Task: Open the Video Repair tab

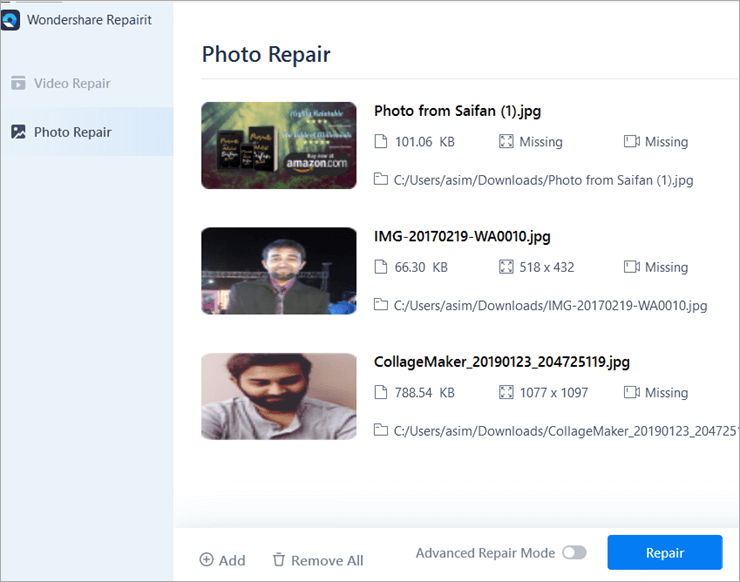Action: coord(72,83)
